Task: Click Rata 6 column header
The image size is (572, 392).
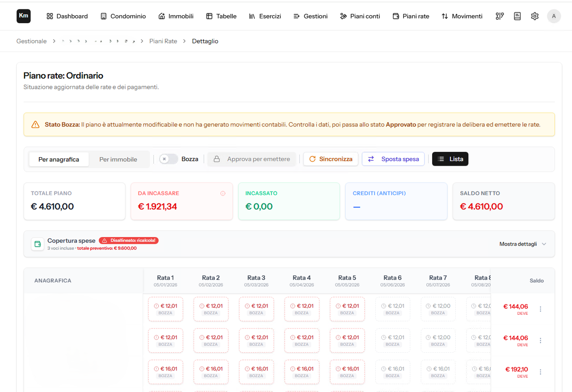Action: [392, 281]
